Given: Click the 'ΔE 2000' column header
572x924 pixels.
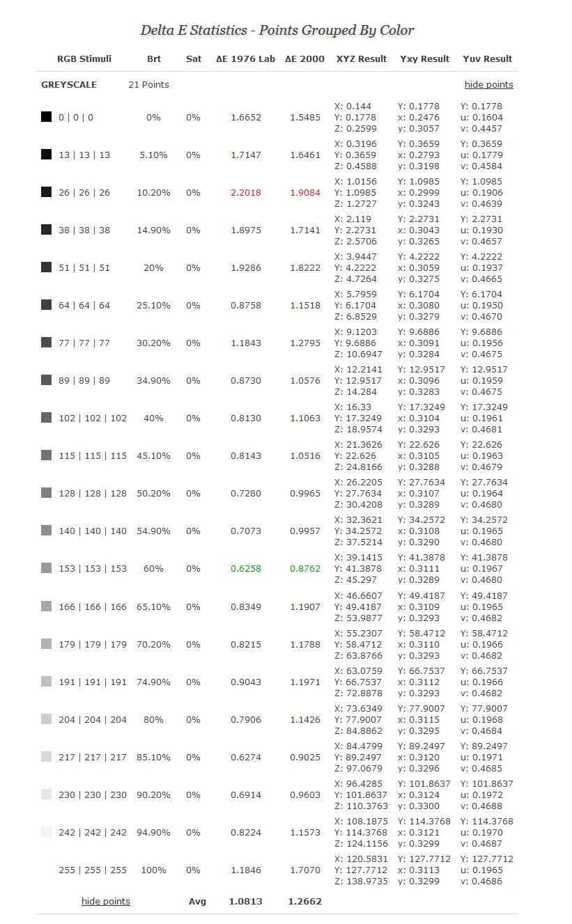Looking at the screenshot, I should point(304,59).
